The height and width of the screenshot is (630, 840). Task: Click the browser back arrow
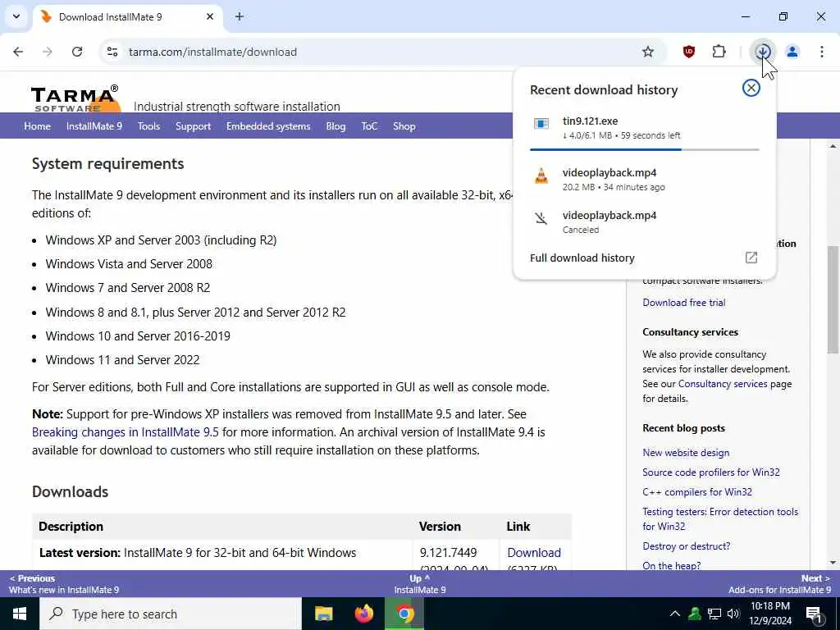click(18, 52)
